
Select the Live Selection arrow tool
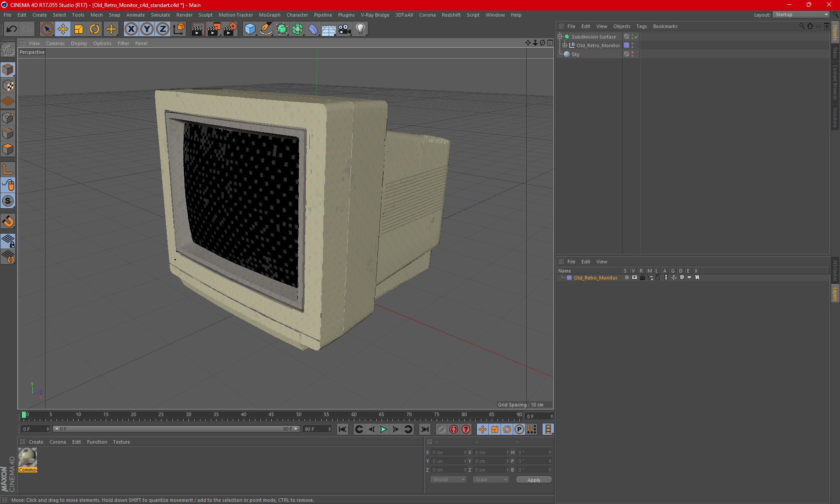[47, 29]
